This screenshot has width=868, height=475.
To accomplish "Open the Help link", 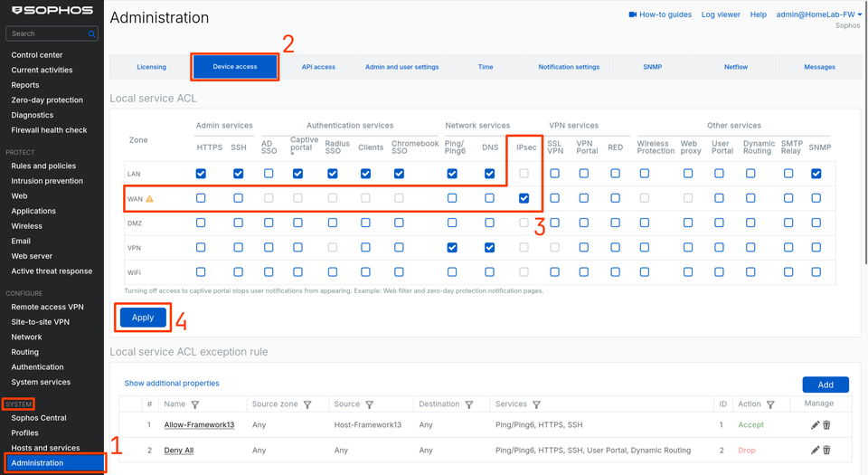I will [759, 14].
